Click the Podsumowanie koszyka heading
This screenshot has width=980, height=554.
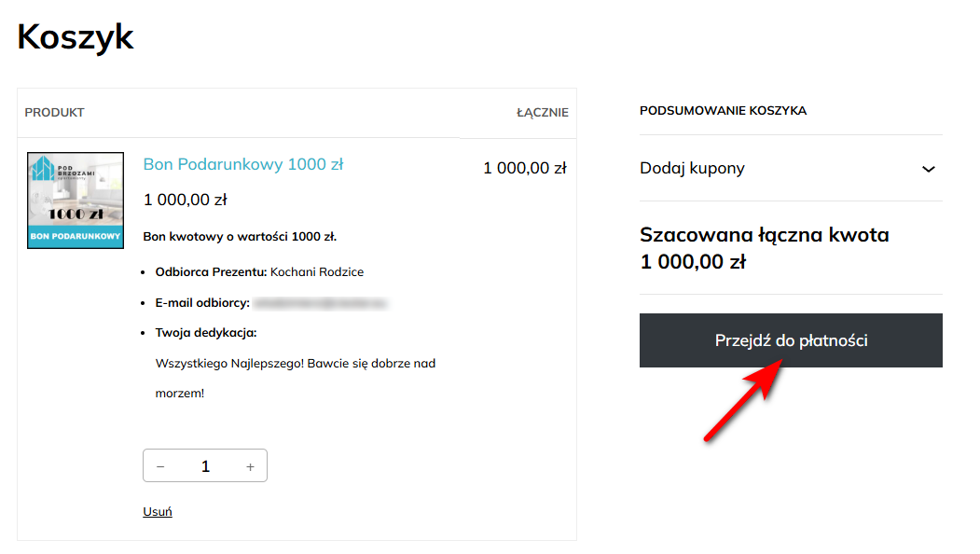(723, 111)
